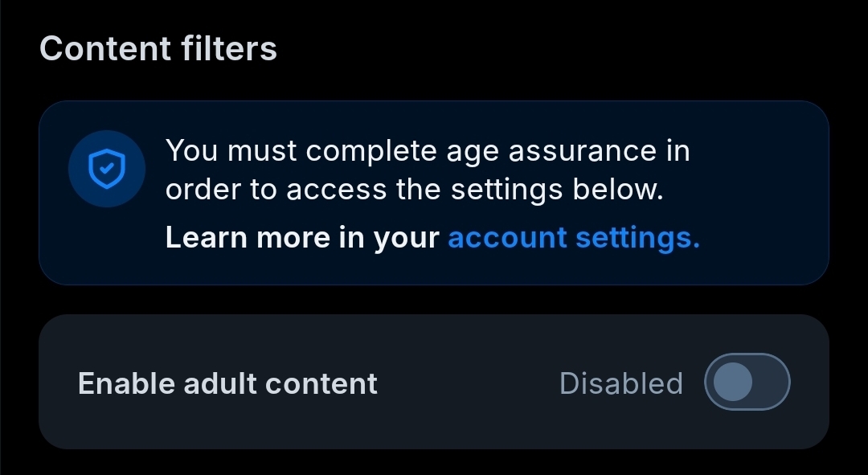Open the account settings link
The height and width of the screenshot is (475, 868).
click(574, 238)
